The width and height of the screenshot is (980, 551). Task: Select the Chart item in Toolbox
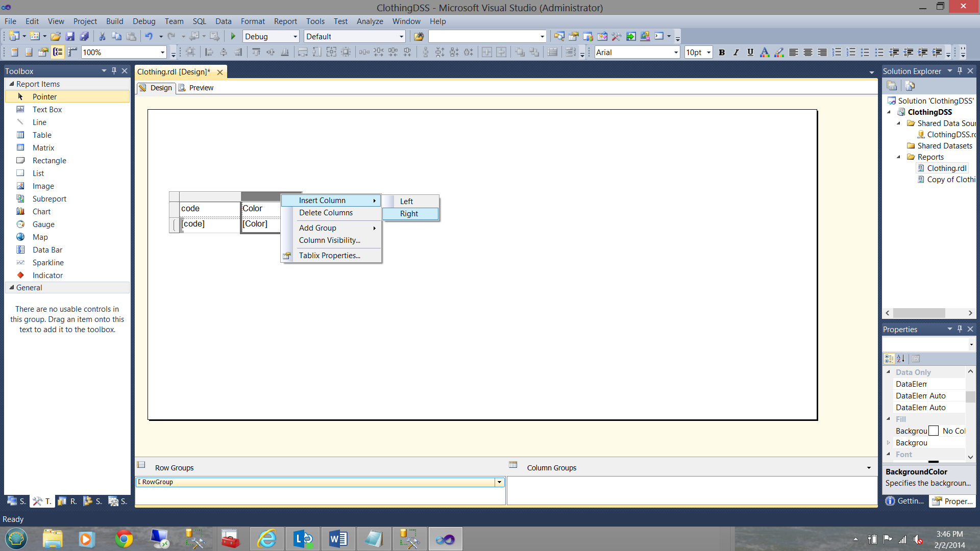click(41, 211)
